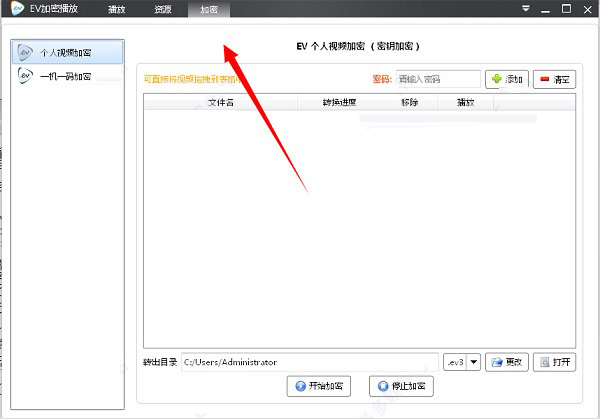Click the folder icon on the 更改 button

(497, 362)
